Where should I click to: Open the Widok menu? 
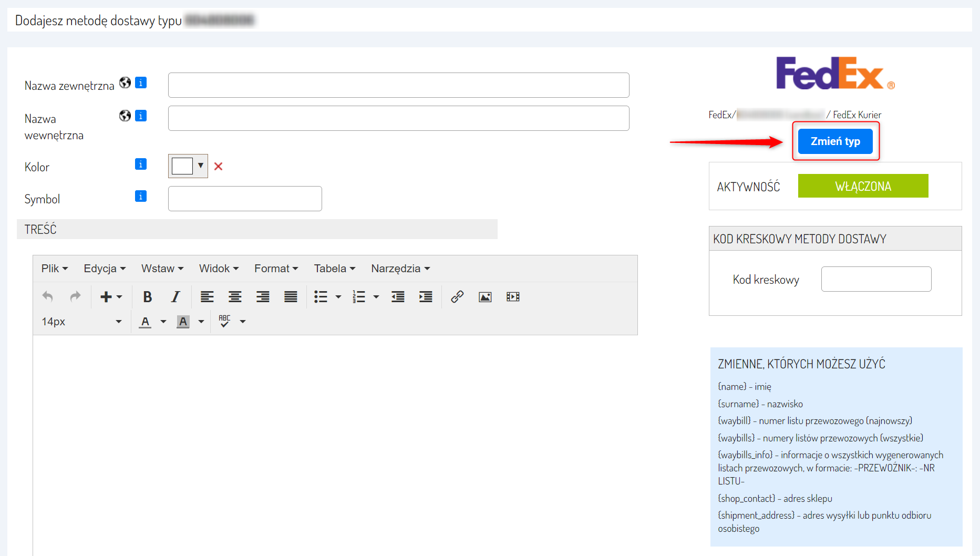point(219,269)
